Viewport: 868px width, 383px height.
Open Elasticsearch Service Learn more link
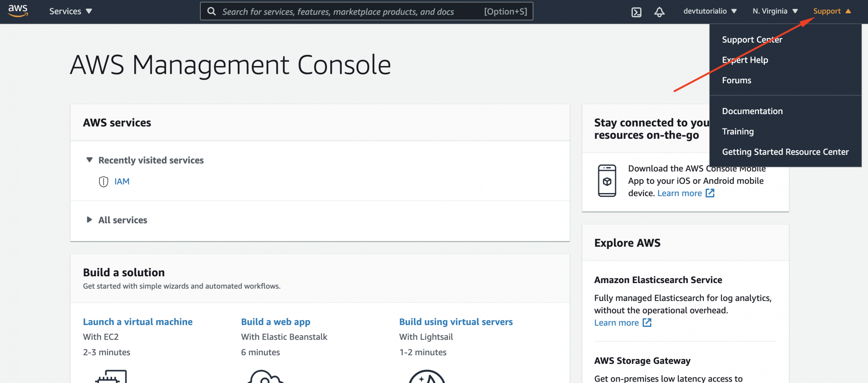pos(616,323)
